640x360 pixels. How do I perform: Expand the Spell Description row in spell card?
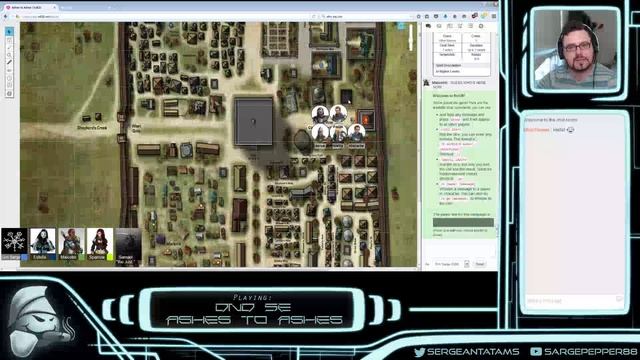(x=462, y=65)
